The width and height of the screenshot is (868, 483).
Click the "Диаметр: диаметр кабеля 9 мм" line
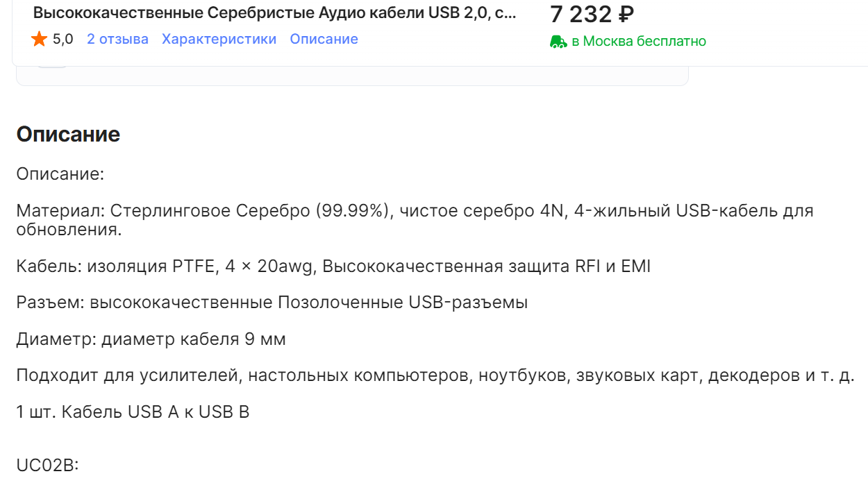pyautogui.click(x=151, y=339)
